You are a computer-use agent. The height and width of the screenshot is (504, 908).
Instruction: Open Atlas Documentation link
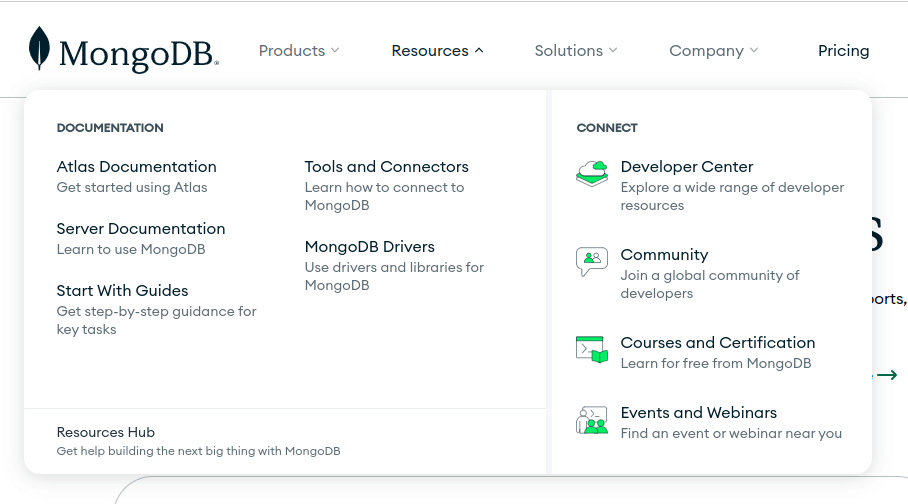click(137, 167)
